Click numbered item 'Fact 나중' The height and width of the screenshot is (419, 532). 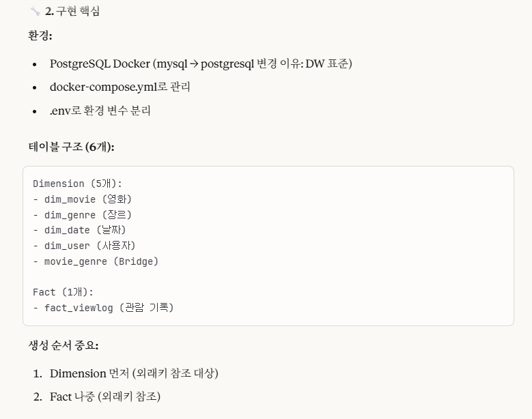point(105,396)
